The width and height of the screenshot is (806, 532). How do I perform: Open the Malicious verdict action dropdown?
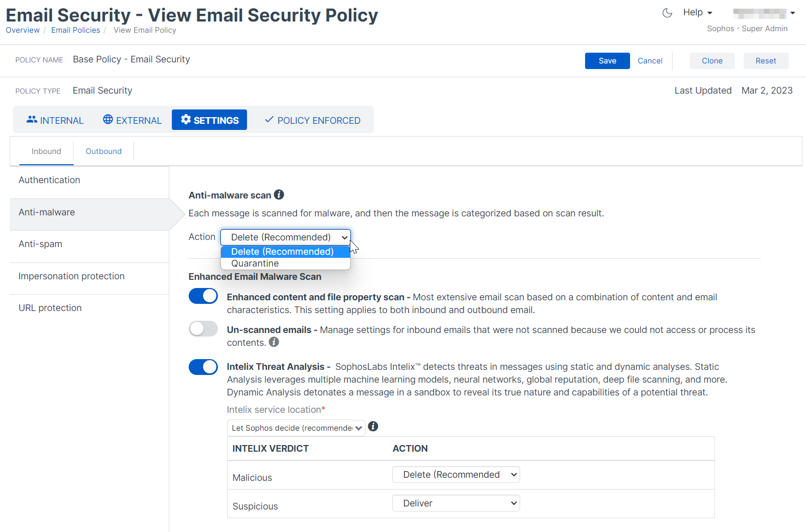click(456, 475)
